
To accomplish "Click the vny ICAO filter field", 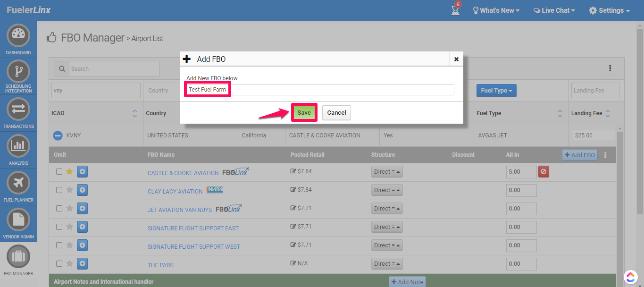I will click(x=96, y=91).
